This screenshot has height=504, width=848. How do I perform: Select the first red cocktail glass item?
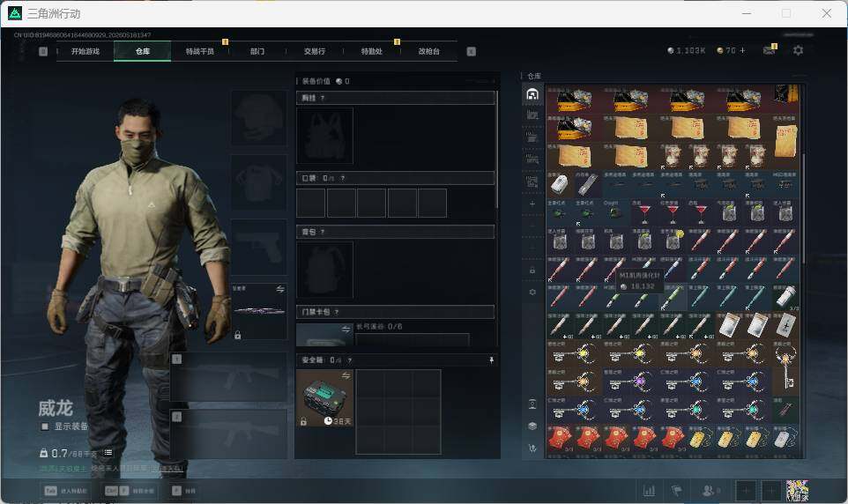click(644, 213)
